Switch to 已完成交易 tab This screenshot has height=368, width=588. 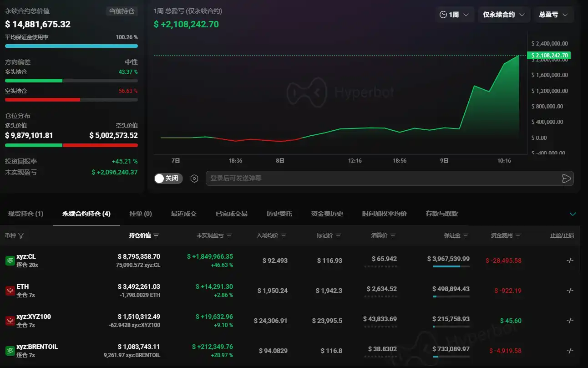pos(232,214)
